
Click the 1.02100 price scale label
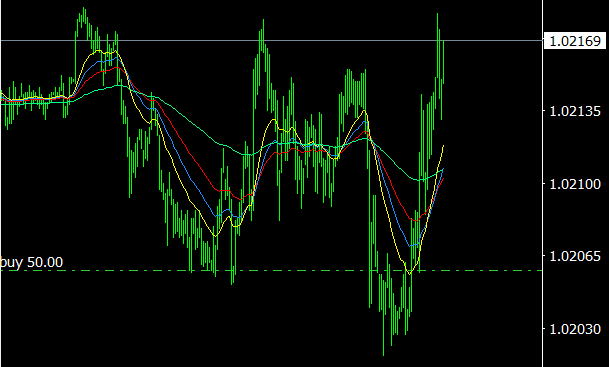pos(575,184)
